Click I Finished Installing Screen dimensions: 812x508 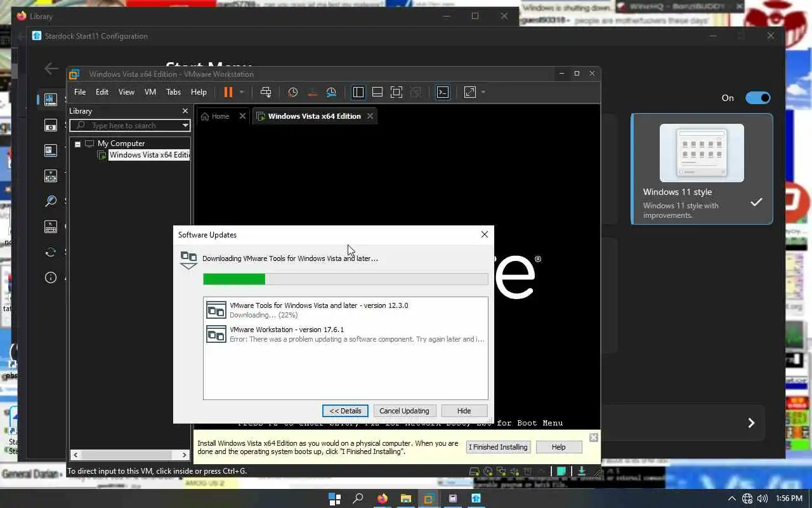pos(498,447)
